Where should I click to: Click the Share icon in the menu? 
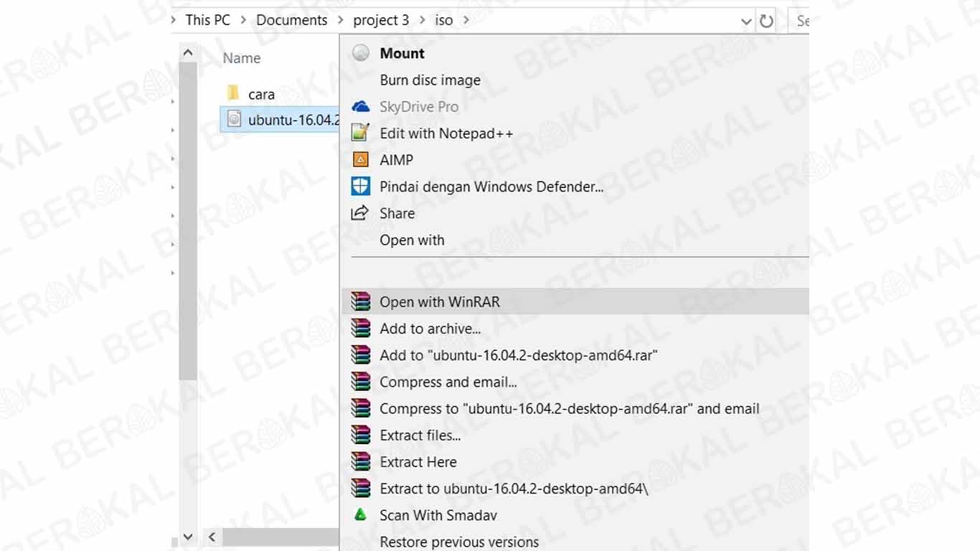tap(360, 213)
